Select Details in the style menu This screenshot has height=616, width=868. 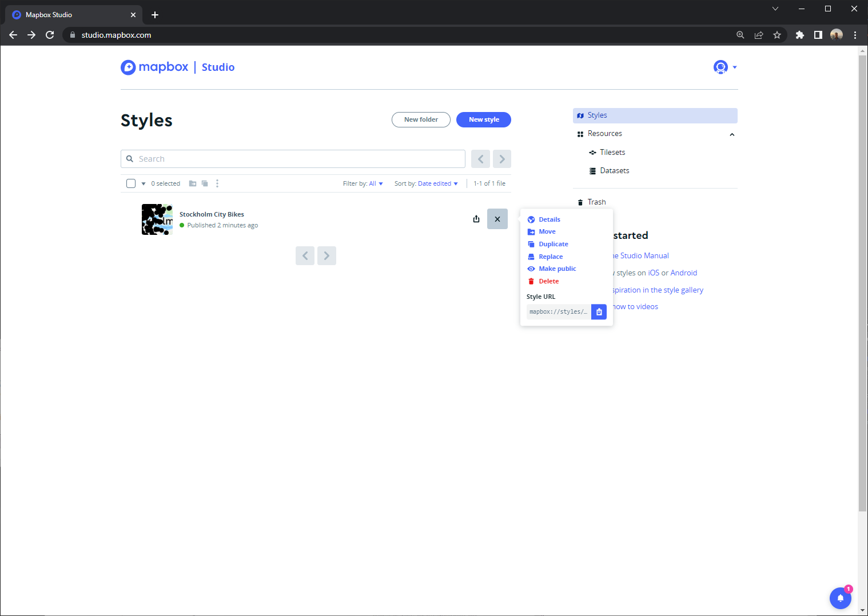click(549, 219)
